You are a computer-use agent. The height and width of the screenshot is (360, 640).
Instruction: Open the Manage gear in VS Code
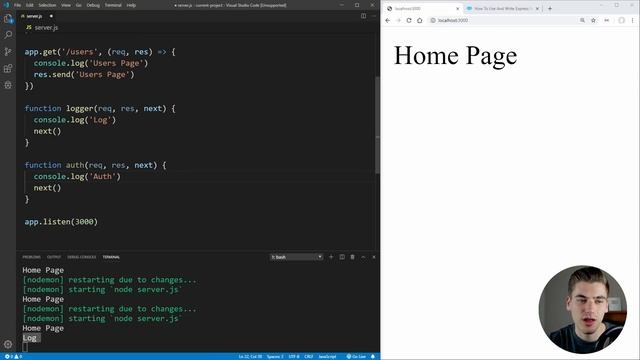pos(8,344)
